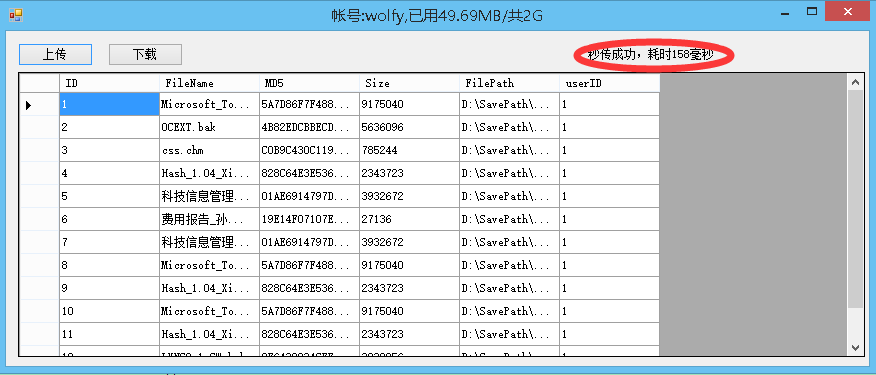The height and width of the screenshot is (375, 876).
Task: Click Size cell 27136
Action: pos(410,219)
